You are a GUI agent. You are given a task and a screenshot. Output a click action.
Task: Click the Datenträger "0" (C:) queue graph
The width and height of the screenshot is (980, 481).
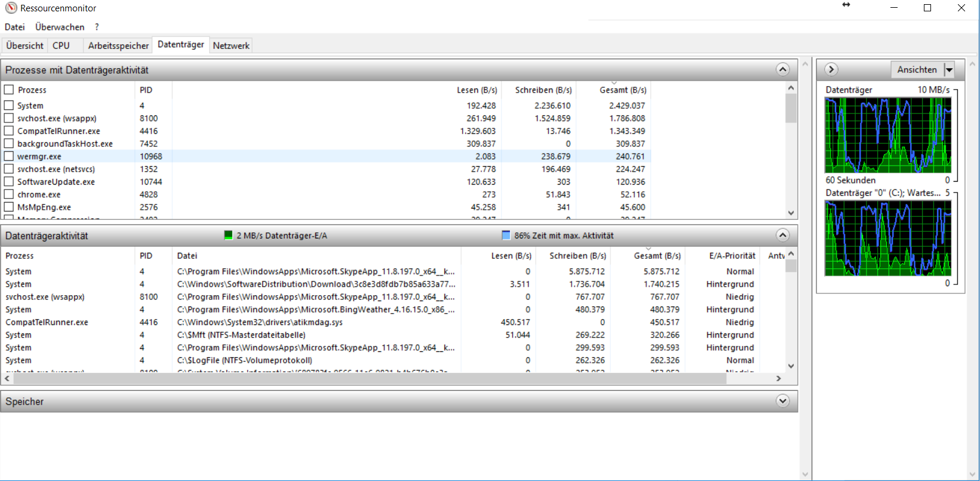pos(888,238)
